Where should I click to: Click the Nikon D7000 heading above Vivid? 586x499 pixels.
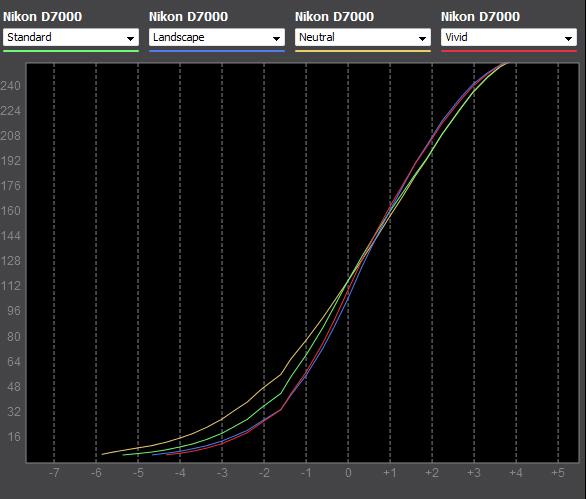(480, 16)
